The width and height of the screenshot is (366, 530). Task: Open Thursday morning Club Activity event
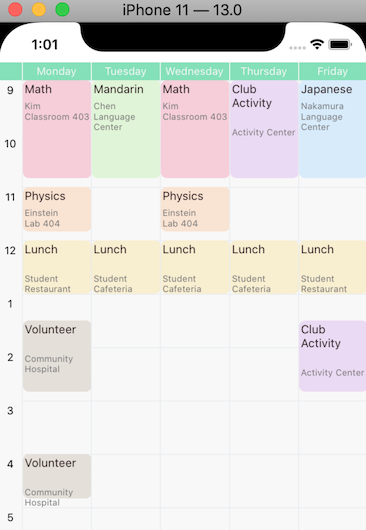[x=264, y=129]
